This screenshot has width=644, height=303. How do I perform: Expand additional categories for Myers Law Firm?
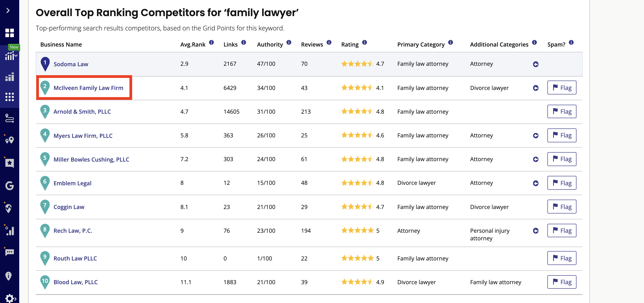(x=536, y=135)
